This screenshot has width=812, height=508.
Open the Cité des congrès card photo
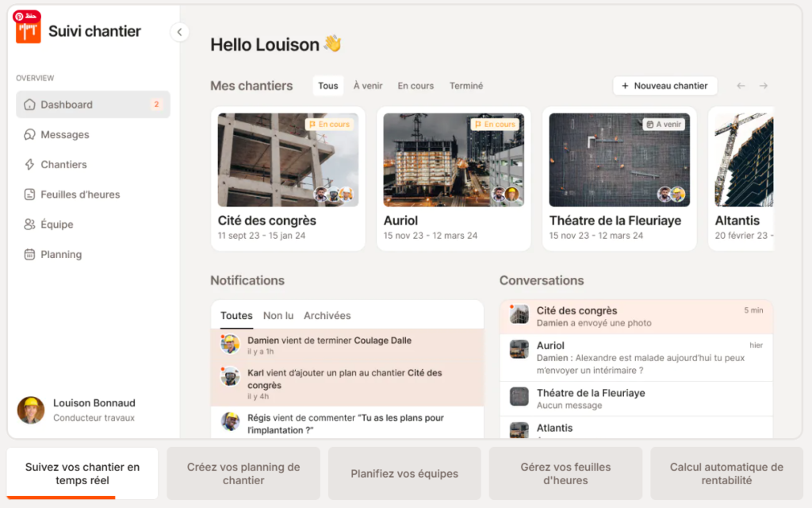pyautogui.click(x=288, y=160)
